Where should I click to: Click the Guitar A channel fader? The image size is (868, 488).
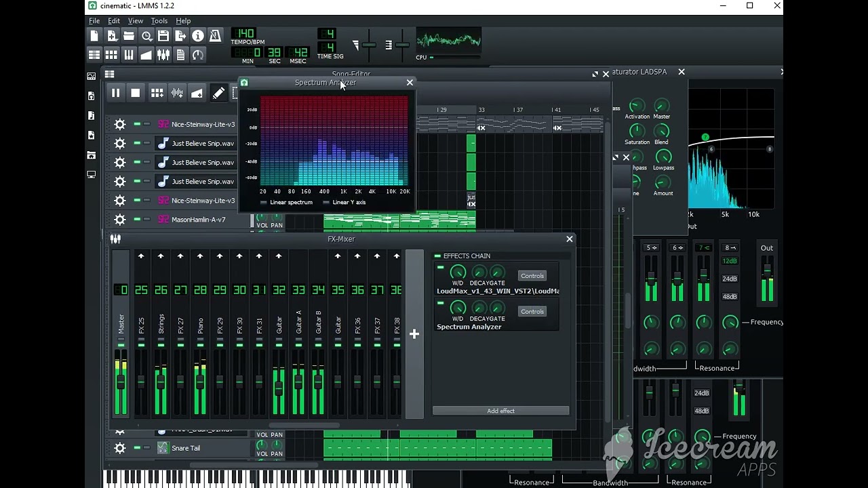[x=298, y=381]
